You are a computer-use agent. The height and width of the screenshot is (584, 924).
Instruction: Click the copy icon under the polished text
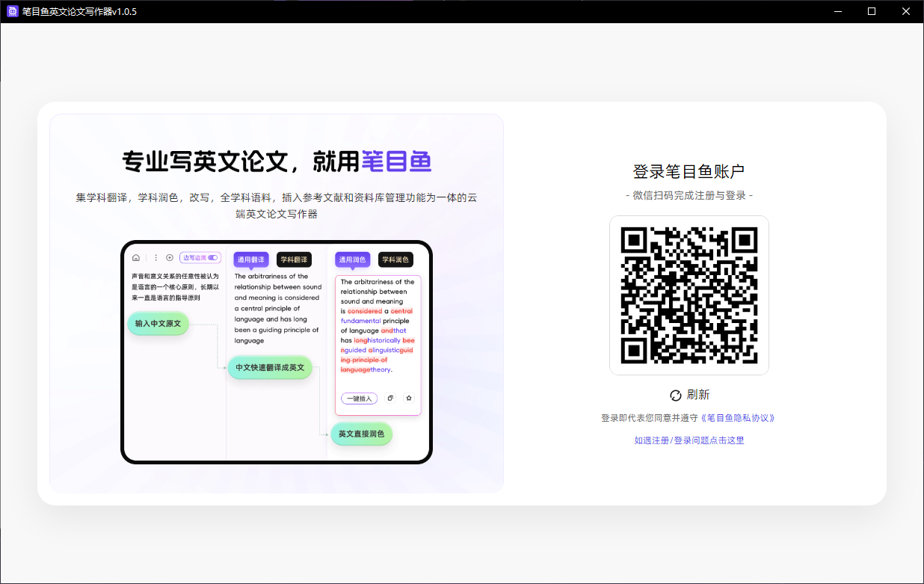click(x=392, y=398)
